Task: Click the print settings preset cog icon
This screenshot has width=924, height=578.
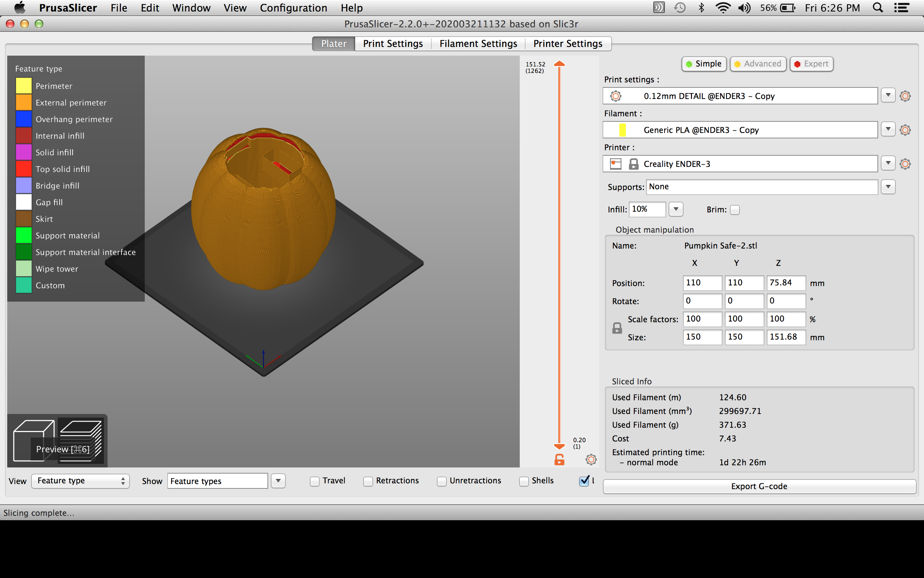Action: click(x=615, y=96)
